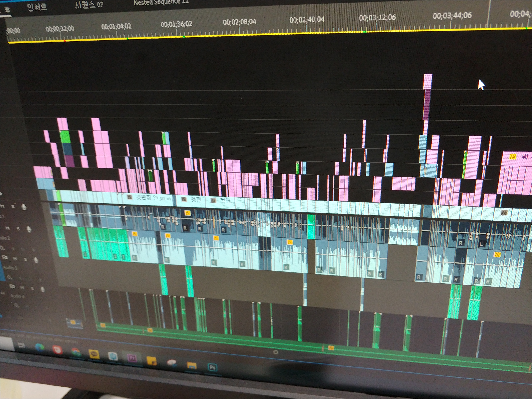The height and width of the screenshot is (399, 532).
Task: Open Photoshop from the taskbar
Action: point(212,367)
